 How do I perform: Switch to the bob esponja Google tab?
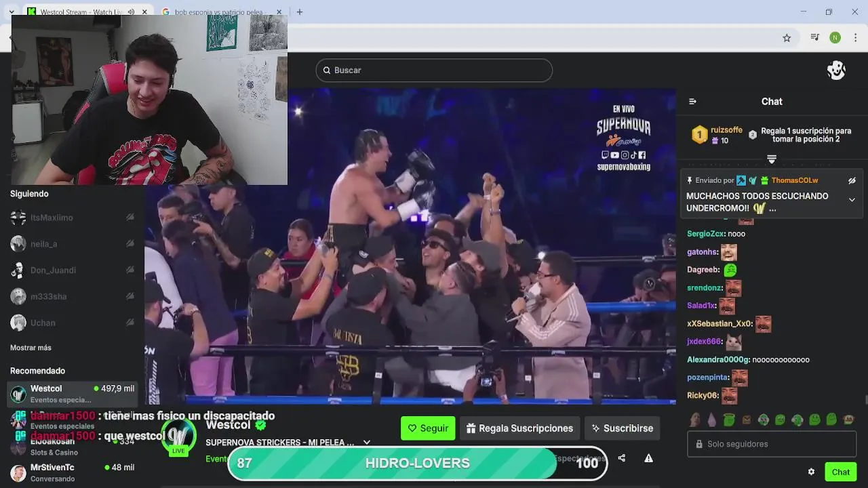tap(221, 12)
